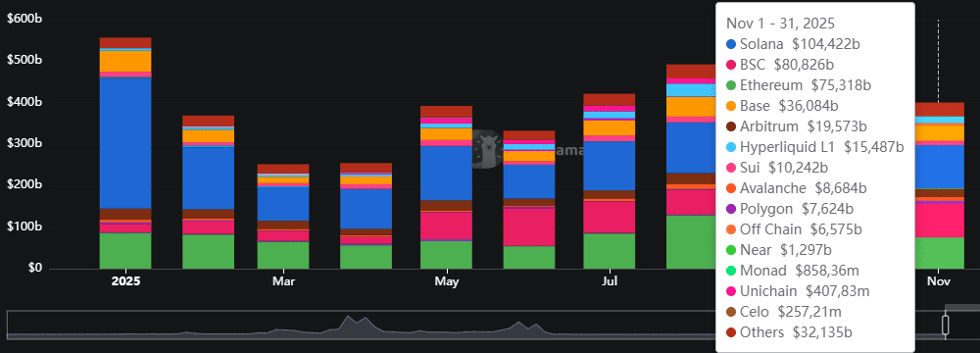Click the orange Base segment of the Jul bar

[x=610, y=127]
